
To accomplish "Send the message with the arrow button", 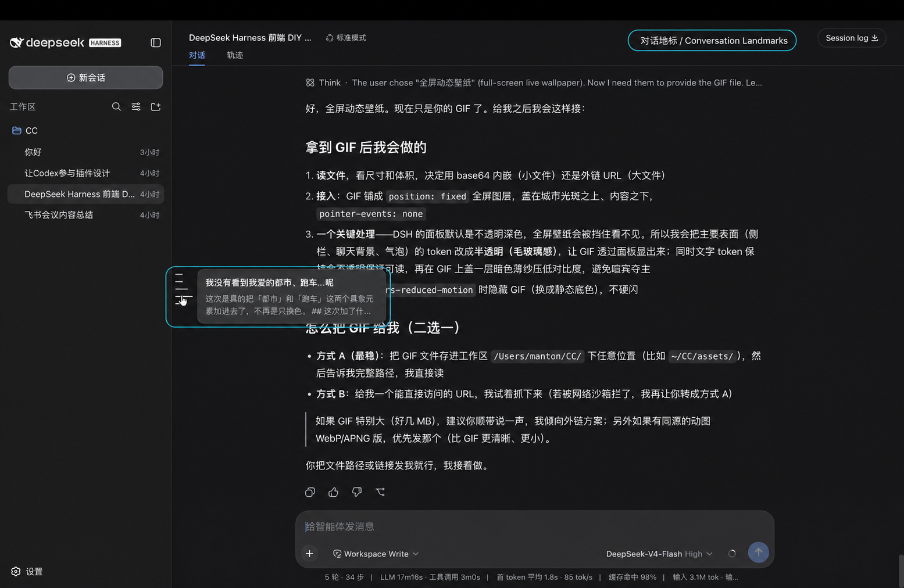I will 758,552.
